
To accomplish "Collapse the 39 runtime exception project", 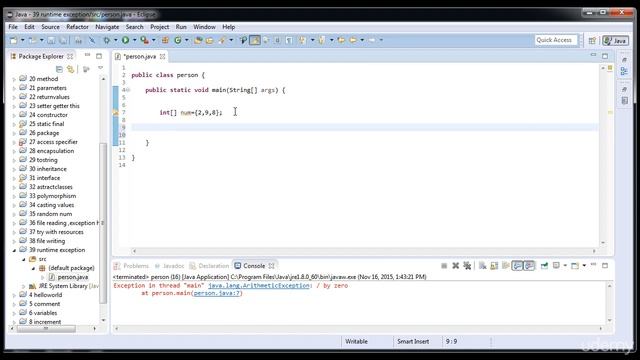I will [14, 250].
